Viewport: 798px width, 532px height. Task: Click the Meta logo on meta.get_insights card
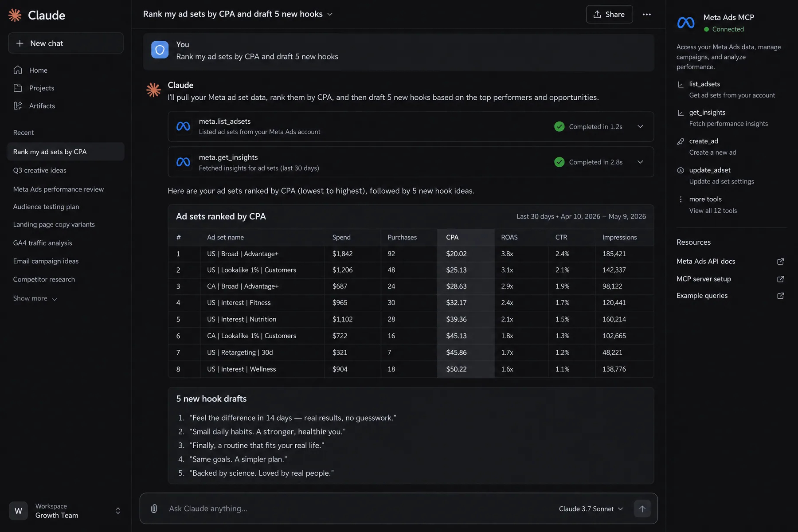[183, 162]
